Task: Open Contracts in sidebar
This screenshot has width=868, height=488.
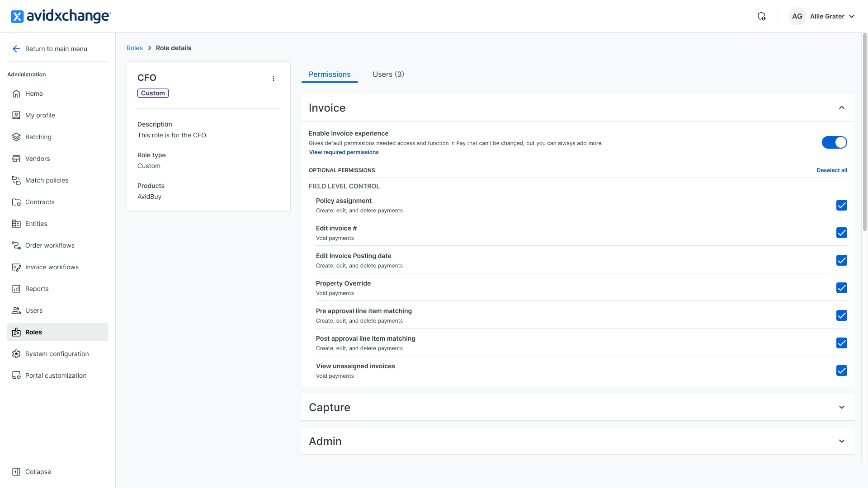Action: point(58,202)
